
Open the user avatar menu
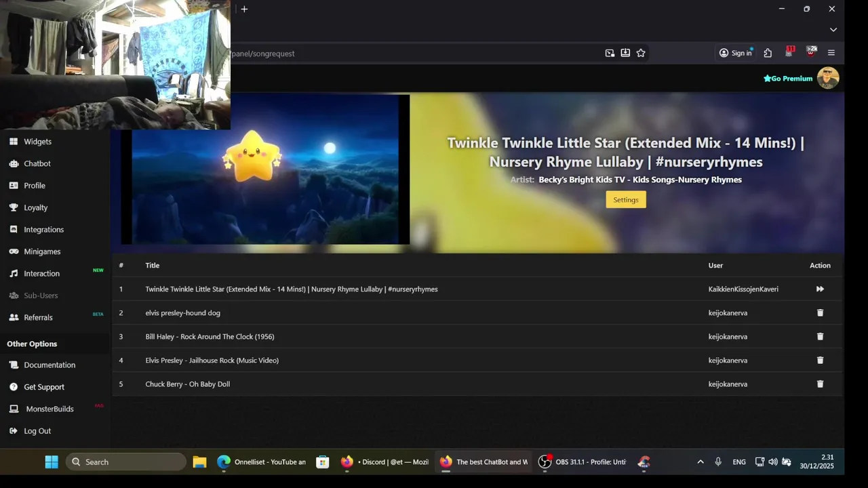tap(828, 78)
